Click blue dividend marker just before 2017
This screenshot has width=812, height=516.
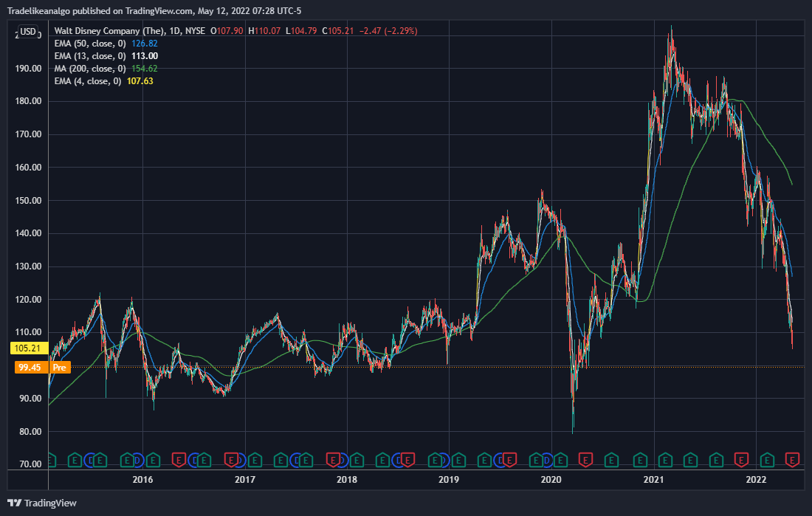pyautogui.click(x=241, y=460)
